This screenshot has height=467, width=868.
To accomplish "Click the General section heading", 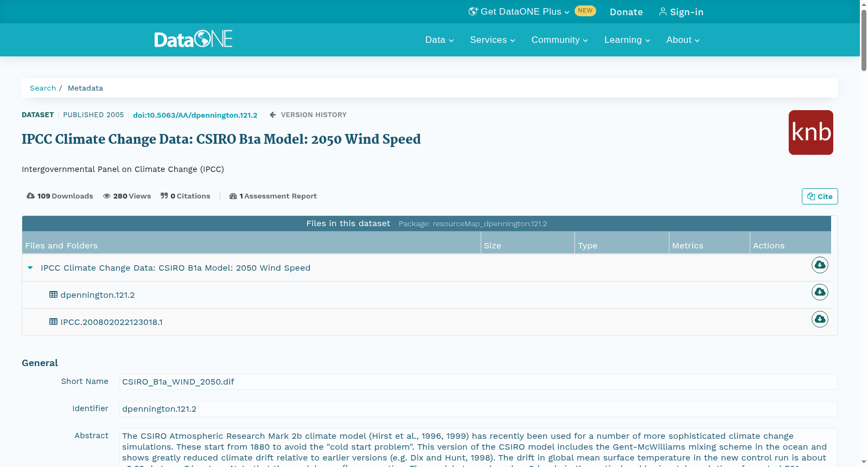I will coord(40,363).
